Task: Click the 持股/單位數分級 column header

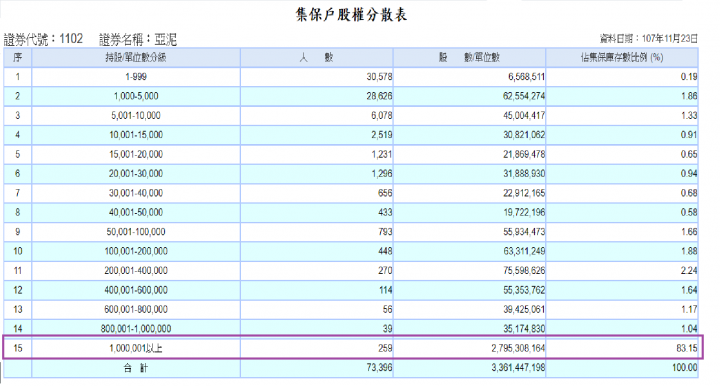Action: click(x=136, y=57)
